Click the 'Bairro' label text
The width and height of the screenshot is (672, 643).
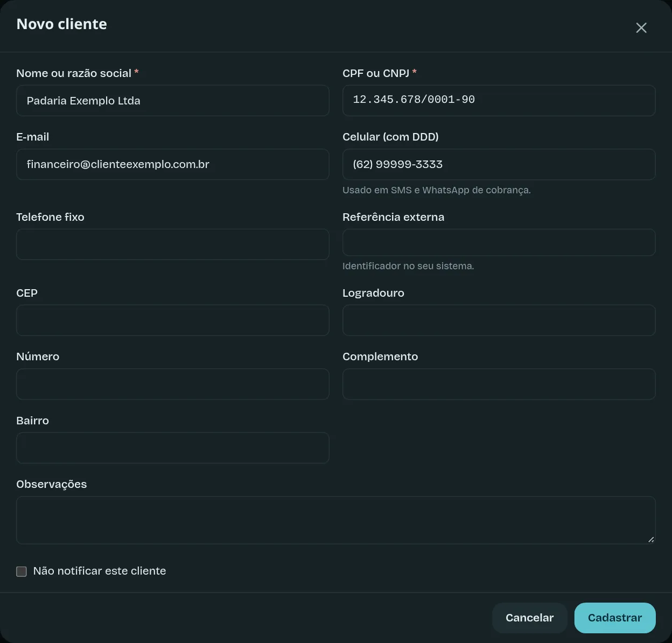point(33,421)
